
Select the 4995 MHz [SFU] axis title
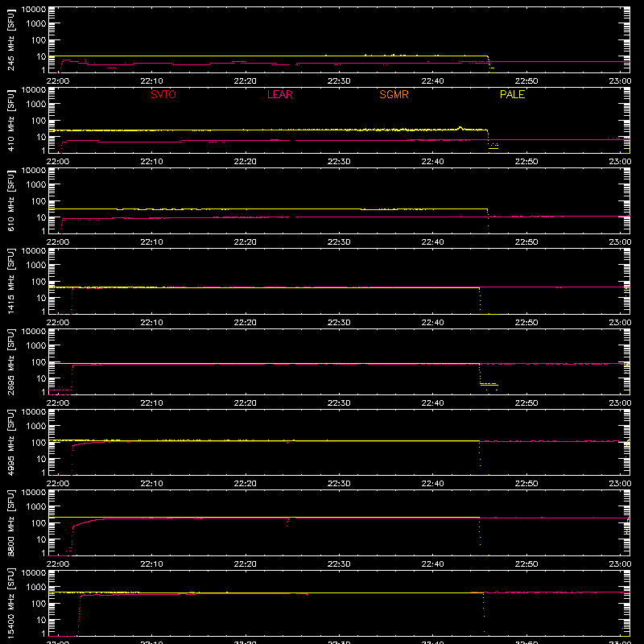pos(11,442)
